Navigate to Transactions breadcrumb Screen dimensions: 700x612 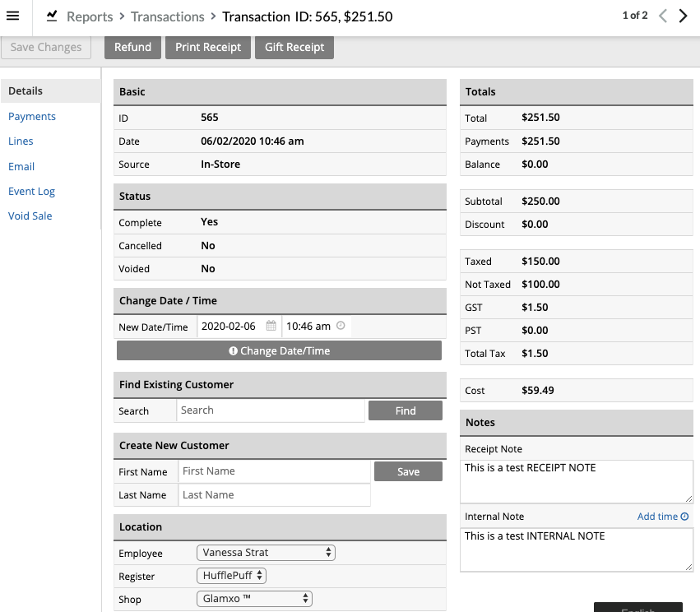(x=168, y=16)
